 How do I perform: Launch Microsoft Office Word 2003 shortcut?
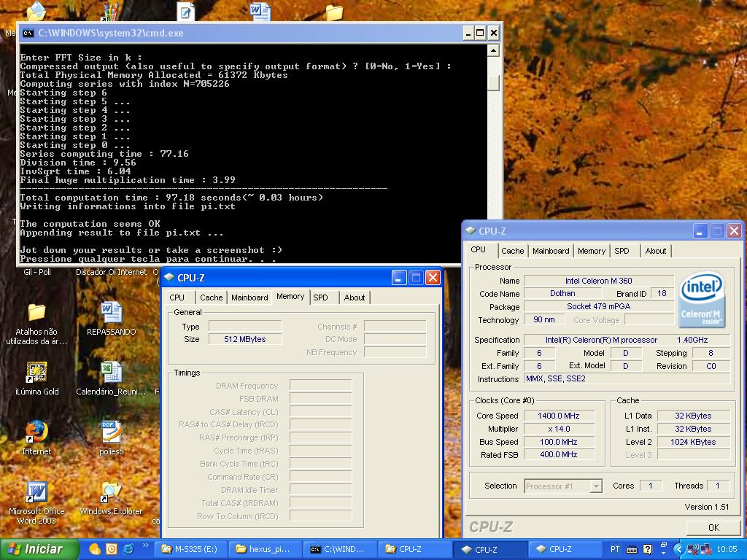point(36,492)
